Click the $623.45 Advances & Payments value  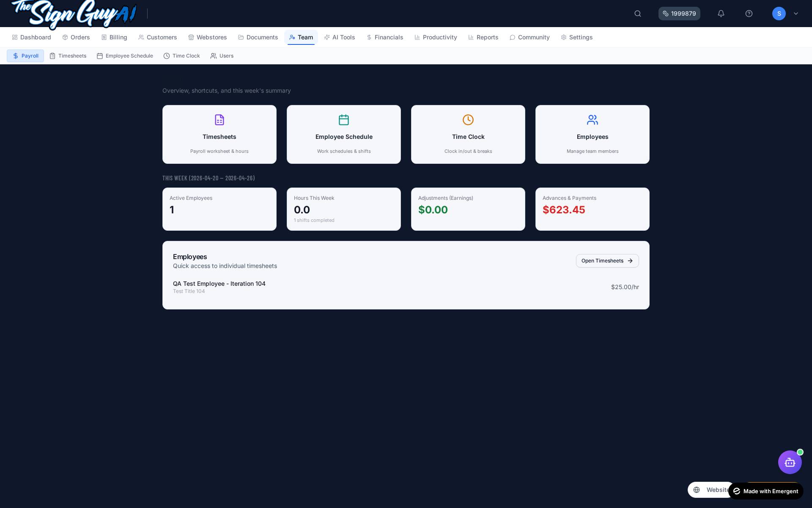[x=564, y=210]
